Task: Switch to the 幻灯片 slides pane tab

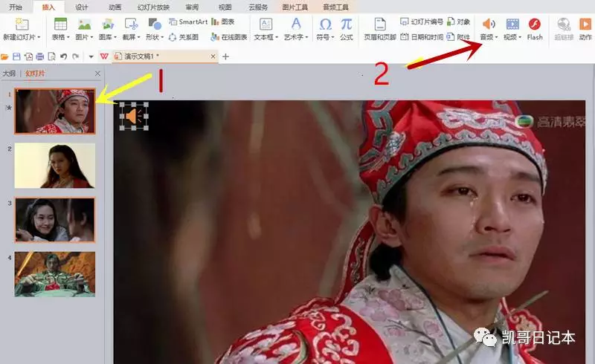Action: (x=35, y=74)
